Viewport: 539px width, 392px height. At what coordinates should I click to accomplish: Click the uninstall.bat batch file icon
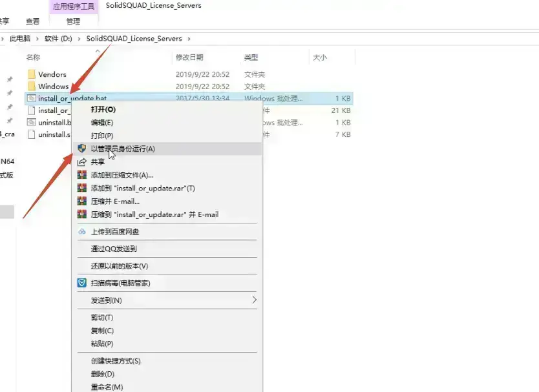tap(31, 122)
